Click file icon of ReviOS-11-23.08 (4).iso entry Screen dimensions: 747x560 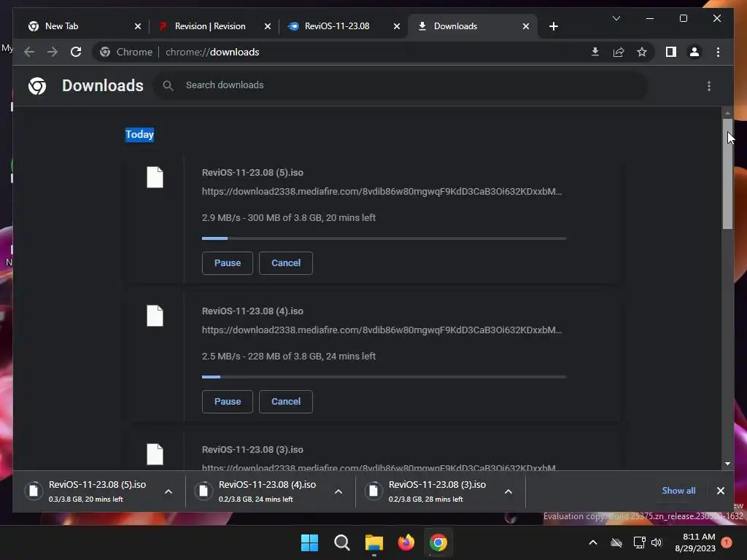(155, 316)
